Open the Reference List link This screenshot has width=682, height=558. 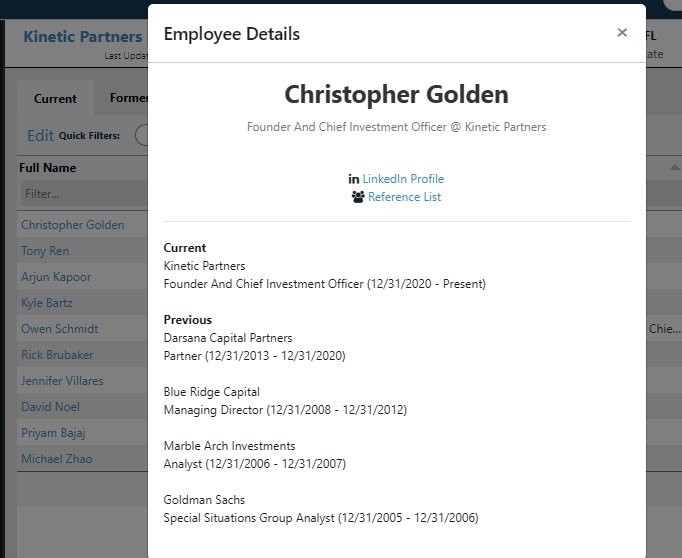[404, 197]
